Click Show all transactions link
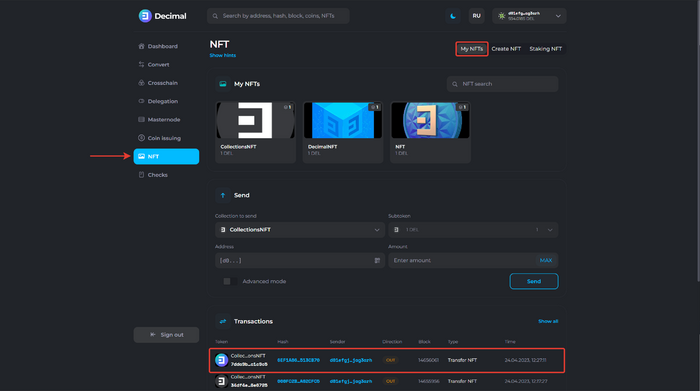Screen dimensions: 700x391 (x=548, y=321)
